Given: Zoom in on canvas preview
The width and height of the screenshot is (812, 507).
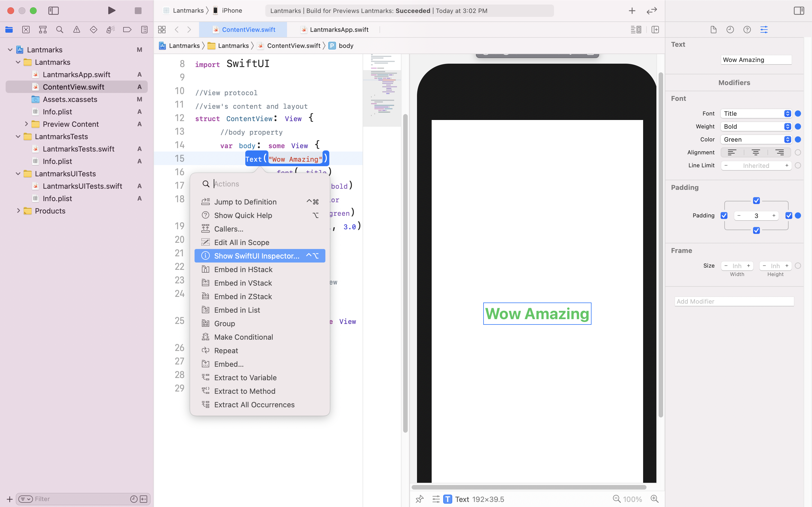Looking at the screenshot, I should (x=654, y=499).
